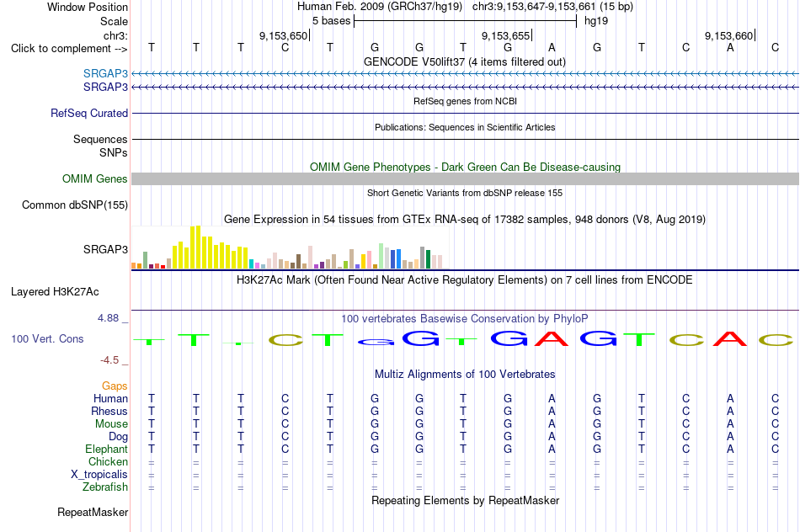Screen dimensions: 800x532
Task: Select the Human alignment row label
Action: pyautogui.click(x=110, y=398)
